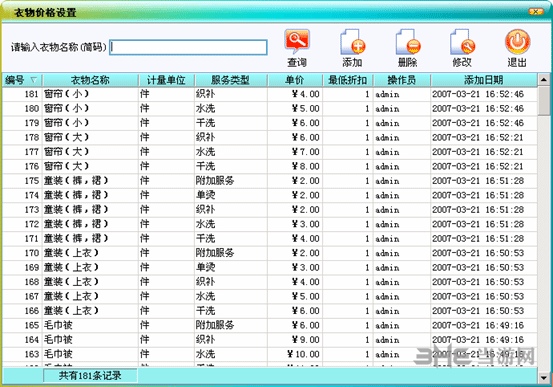Click the scrollbar up arrow
The height and width of the screenshot is (387, 553).
[x=543, y=80]
